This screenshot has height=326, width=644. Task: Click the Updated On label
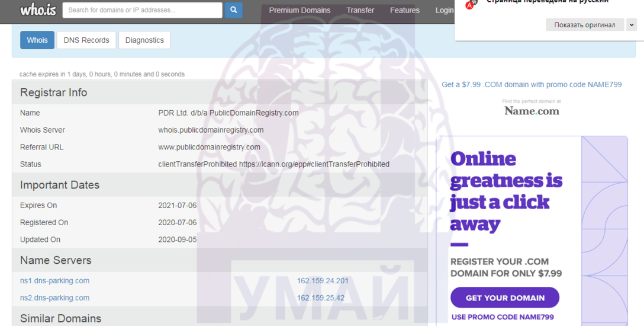pyautogui.click(x=40, y=239)
